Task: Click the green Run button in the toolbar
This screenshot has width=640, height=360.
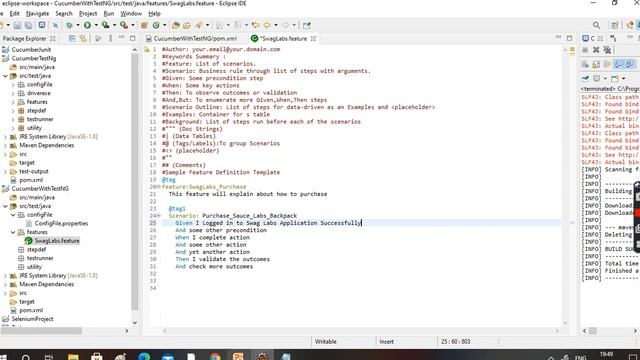Action: click(87, 25)
